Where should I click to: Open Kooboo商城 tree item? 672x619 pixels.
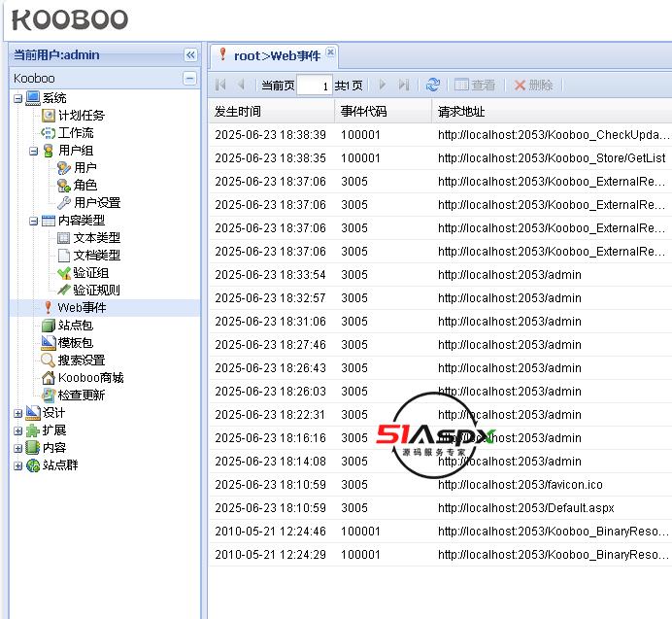[91, 378]
